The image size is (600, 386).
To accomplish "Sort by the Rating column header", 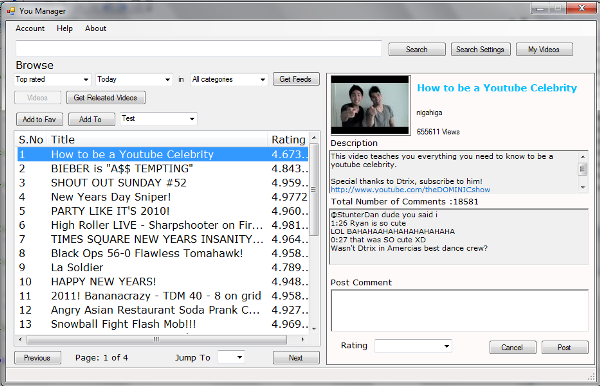I will click(x=288, y=140).
